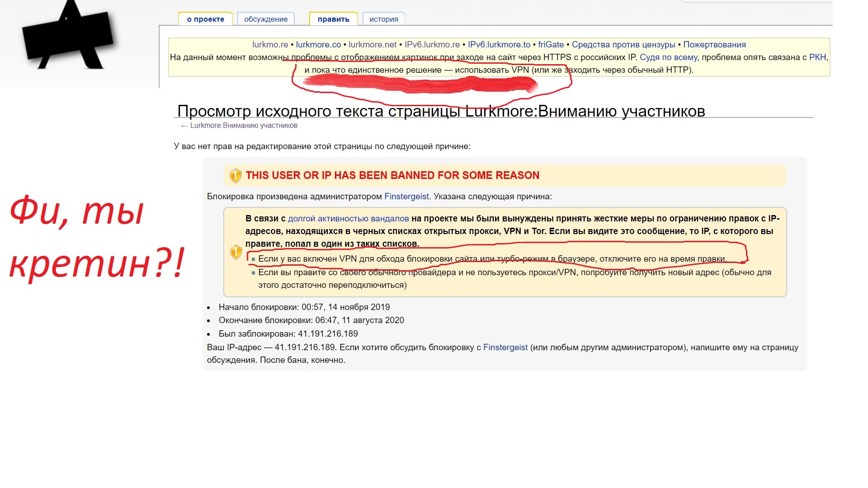The height and width of the screenshot is (488, 868).
Task: Click the 'РКН' link in notice
Action: tap(817, 57)
